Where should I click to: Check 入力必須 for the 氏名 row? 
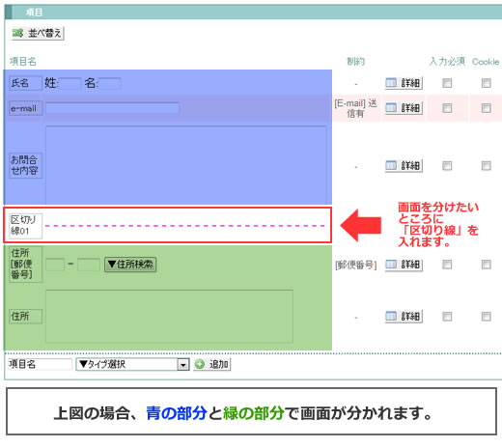coord(447,83)
